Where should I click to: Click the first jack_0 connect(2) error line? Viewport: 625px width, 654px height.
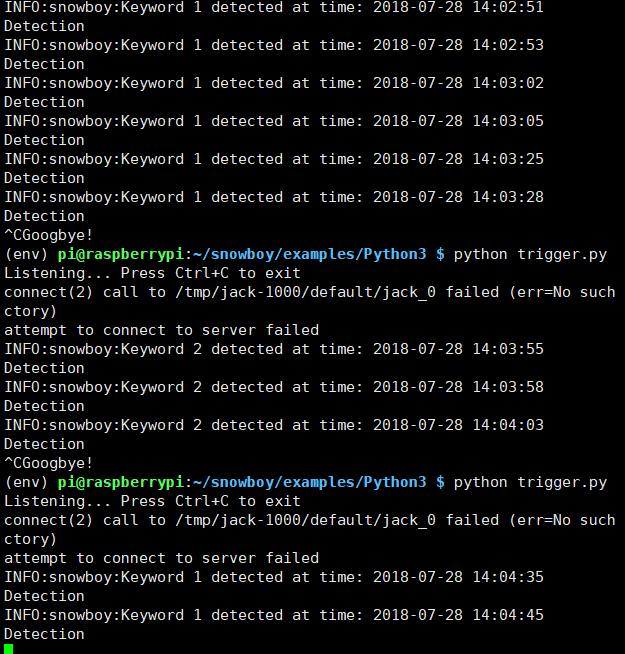point(310,292)
